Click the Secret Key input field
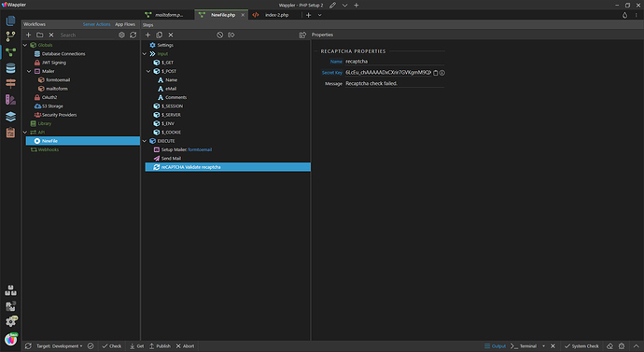Image resolution: width=644 pixels, height=352 pixels. 388,72
